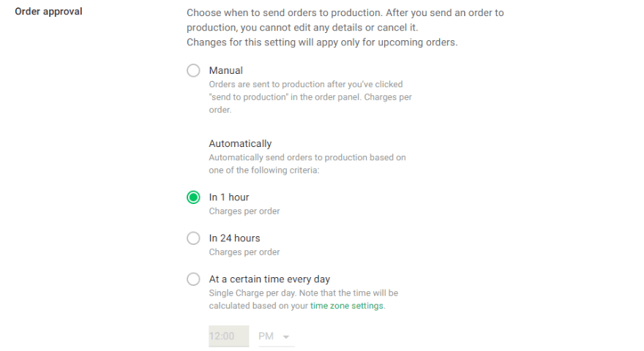This screenshot has height=351, width=644.
Task: Select the Manual radio button
Action: 193,71
